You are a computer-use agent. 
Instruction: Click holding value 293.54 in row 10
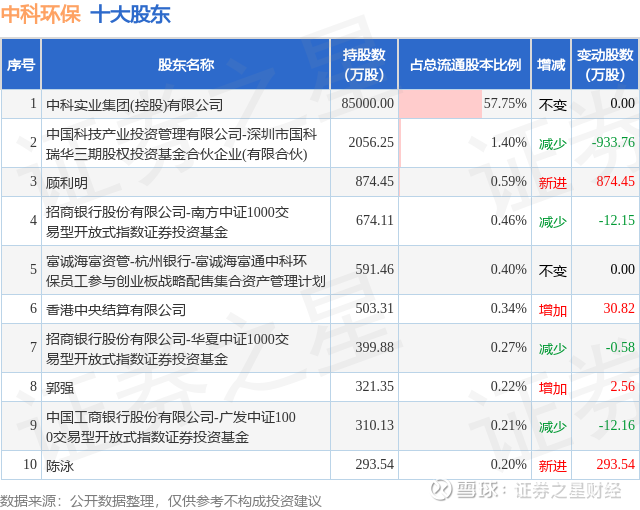(374, 464)
